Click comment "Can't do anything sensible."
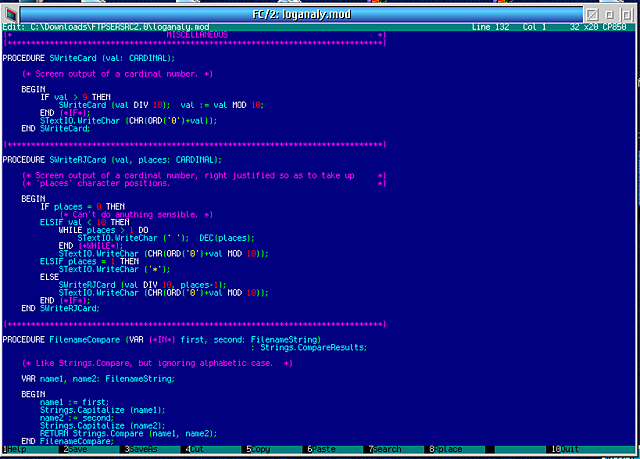The height and width of the screenshot is (459, 640). coord(136,215)
